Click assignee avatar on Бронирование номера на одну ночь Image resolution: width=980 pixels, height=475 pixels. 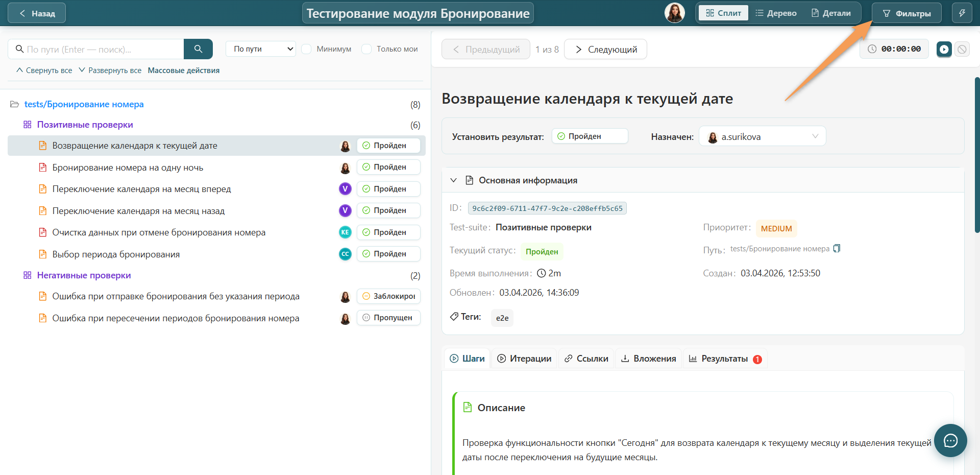click(345, 168)
